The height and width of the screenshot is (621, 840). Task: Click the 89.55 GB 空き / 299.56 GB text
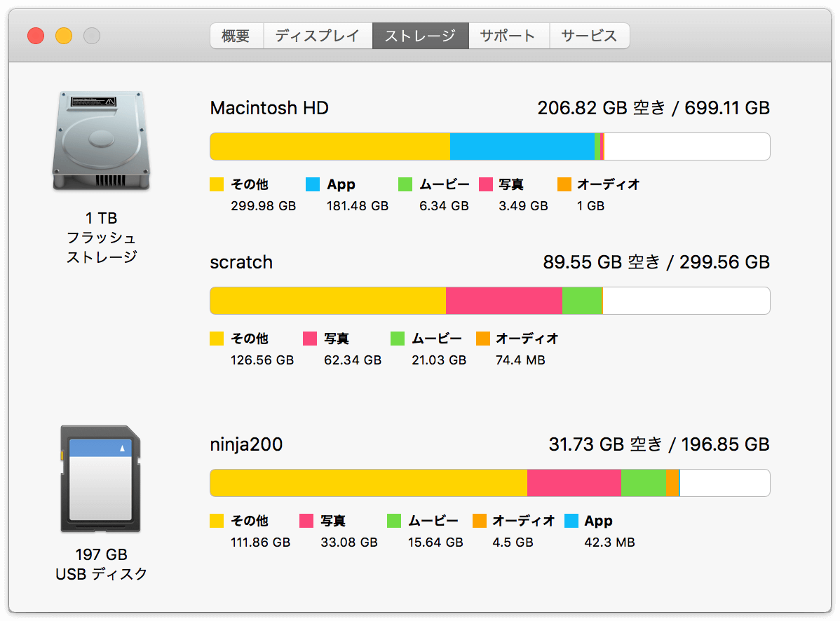[656, 262]
